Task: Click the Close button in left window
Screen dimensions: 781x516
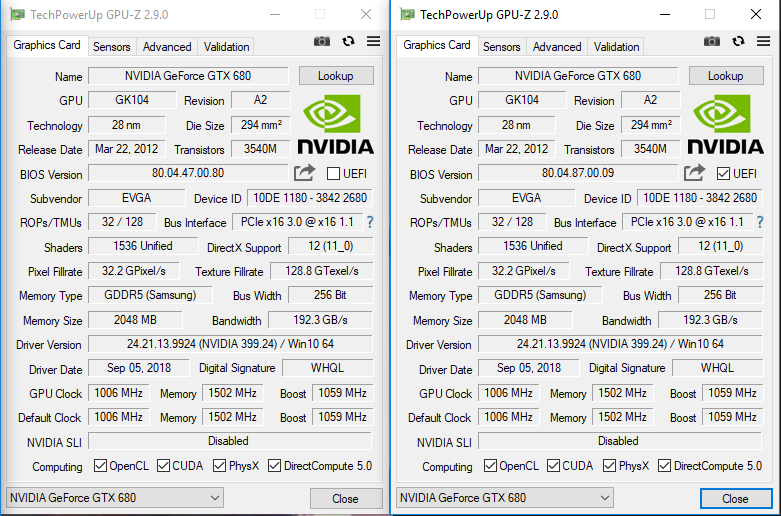Action: tap(346, 499)
